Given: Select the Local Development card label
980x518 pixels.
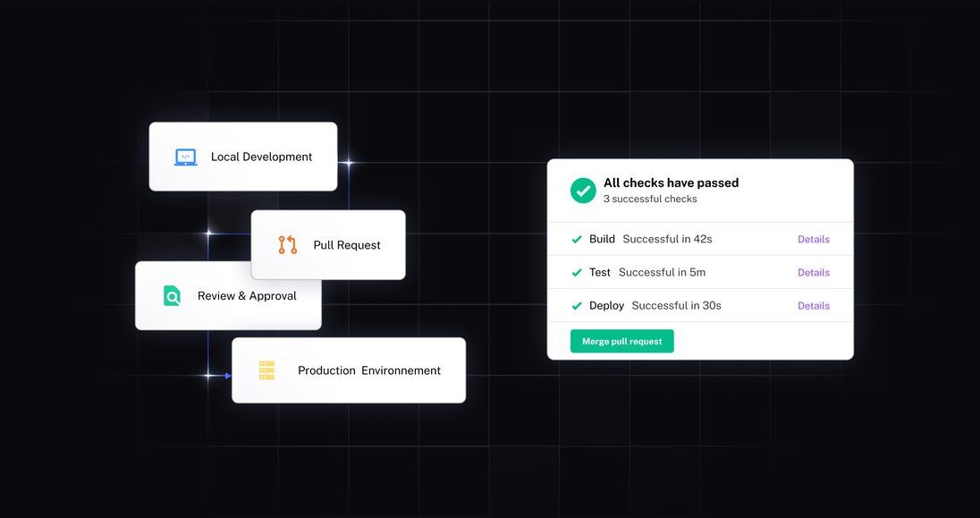Looking at the screenshot, I should [261, 157].
